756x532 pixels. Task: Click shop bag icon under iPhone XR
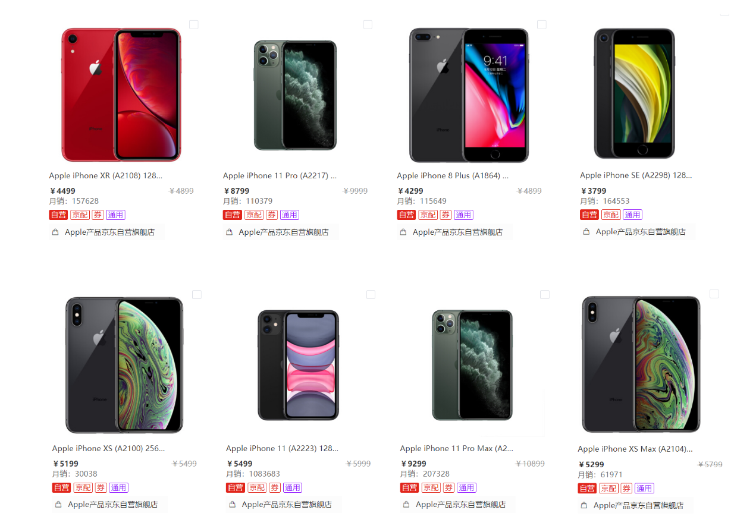[56, 232]
